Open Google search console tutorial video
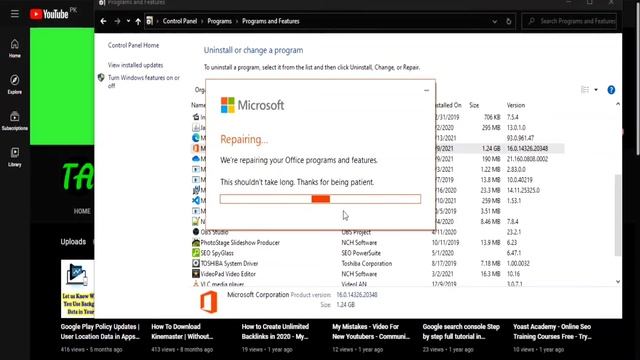Viewport: 640px width, 360px height. 461,331
